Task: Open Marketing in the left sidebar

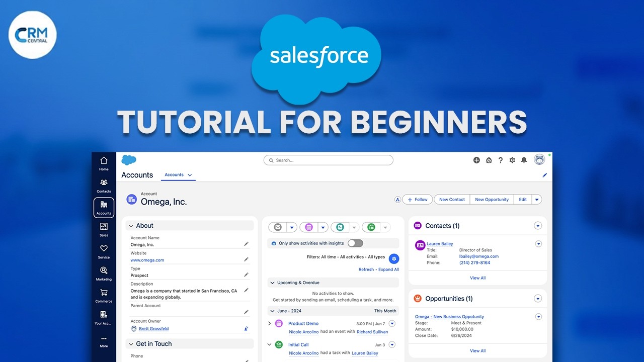Action: point(104,273)
